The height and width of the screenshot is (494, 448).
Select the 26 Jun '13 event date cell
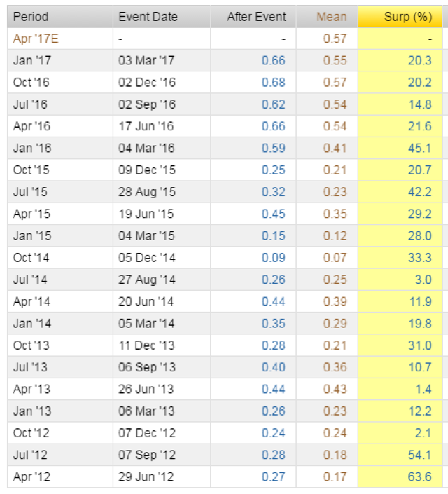(x=146, y=390)
